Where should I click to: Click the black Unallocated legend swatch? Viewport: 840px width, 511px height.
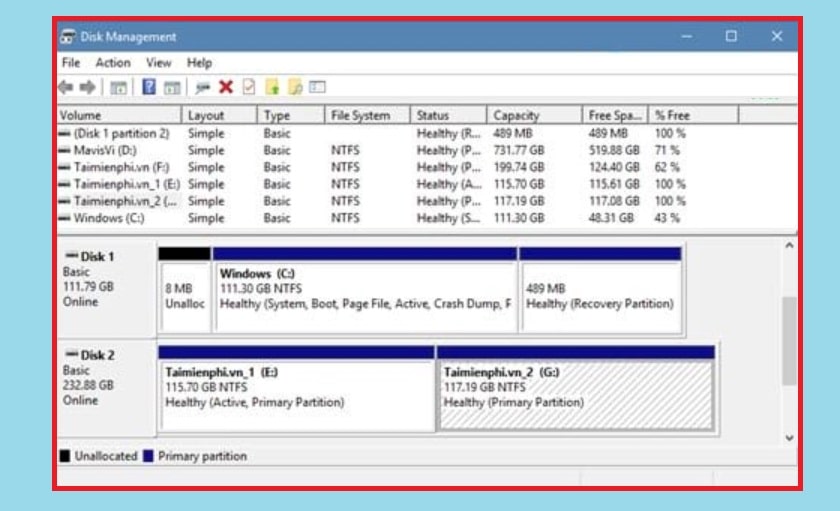pyautogui.click(x=65, y=456)
